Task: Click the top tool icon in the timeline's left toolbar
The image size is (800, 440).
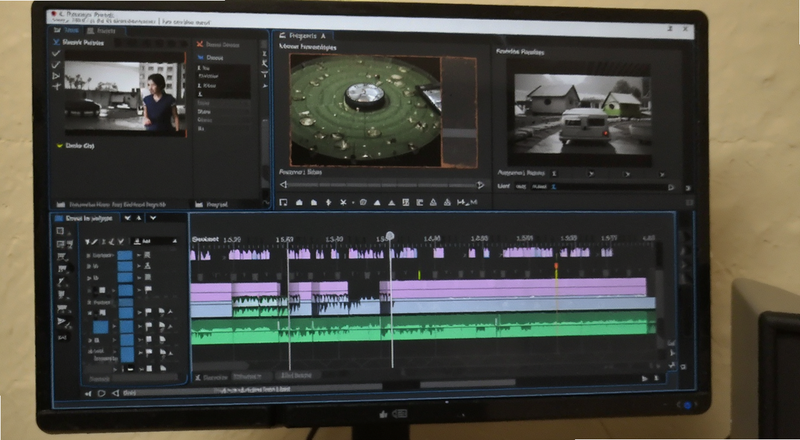Action: [x=60, y=231]
